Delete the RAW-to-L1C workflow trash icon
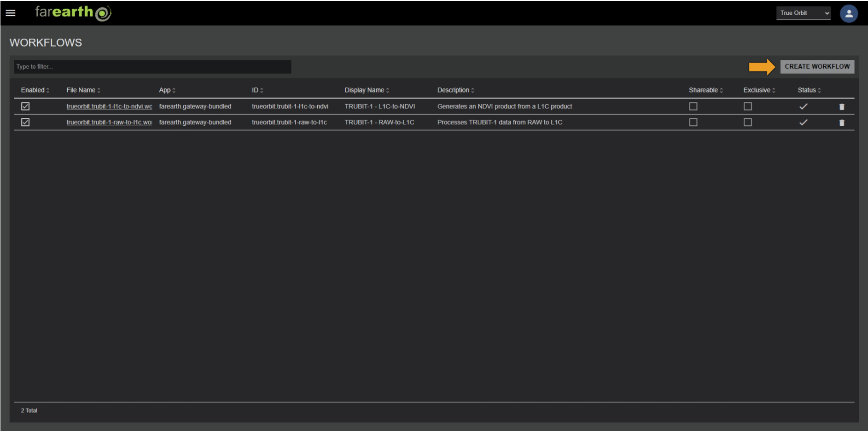The width and height of the screenshot is (868, 432). tap(842, 123)
